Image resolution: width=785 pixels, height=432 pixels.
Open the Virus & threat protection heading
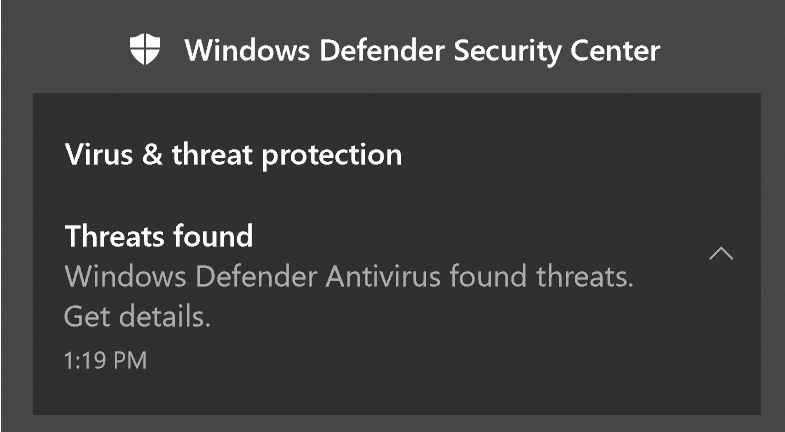233,155
